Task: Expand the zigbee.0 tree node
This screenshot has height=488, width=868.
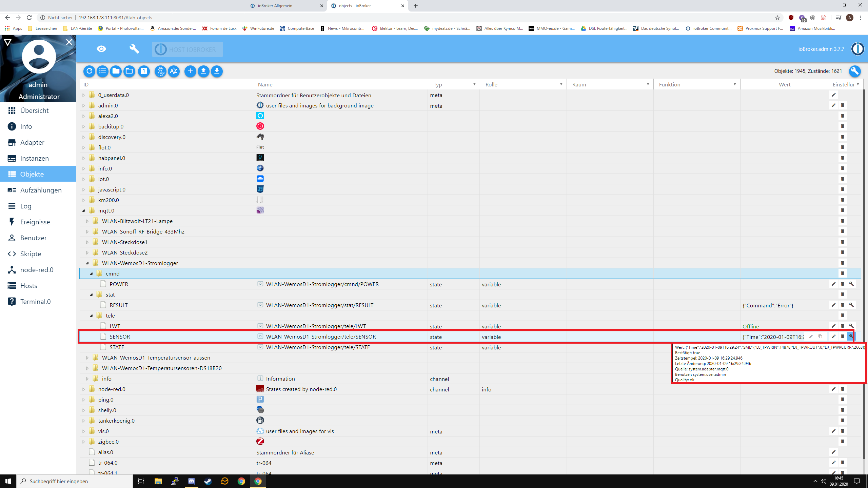Action: [84, 442]
